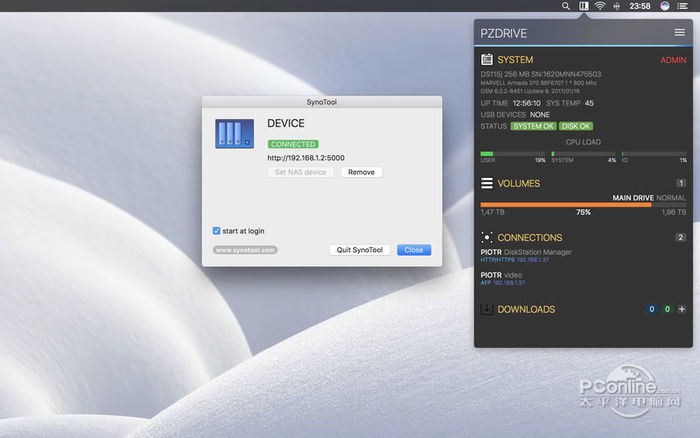Click the SynoTool window title bar
700x438 pixels.
coord(322,102)
